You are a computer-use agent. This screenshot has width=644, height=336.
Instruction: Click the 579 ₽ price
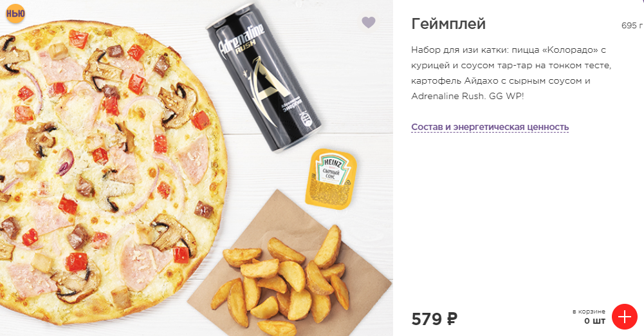[x=434, y=319]
